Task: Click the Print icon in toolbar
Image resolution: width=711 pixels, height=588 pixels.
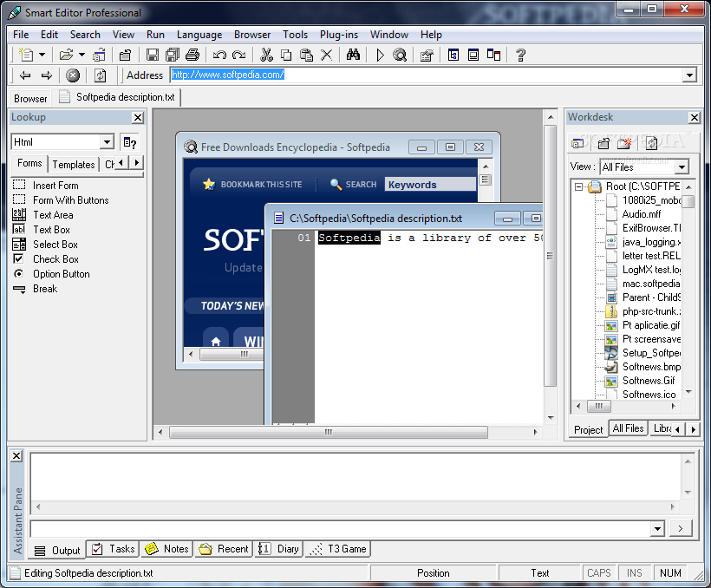Action: point(192,55)
